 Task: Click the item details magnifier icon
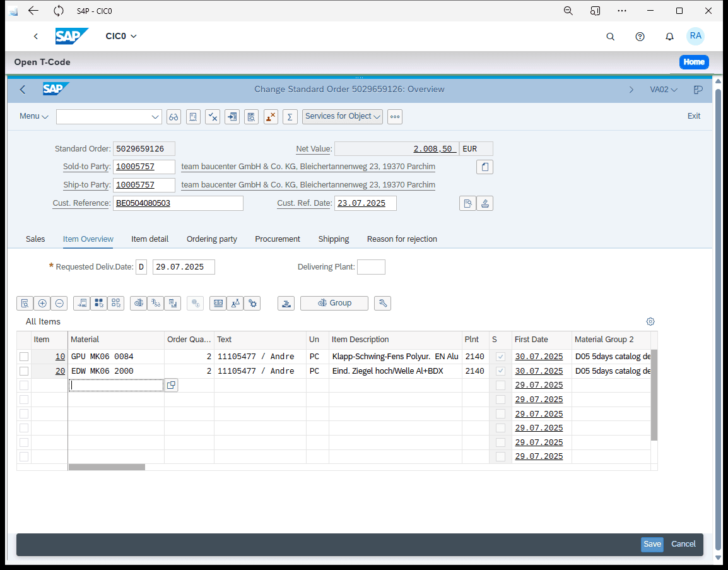(25, 304)
